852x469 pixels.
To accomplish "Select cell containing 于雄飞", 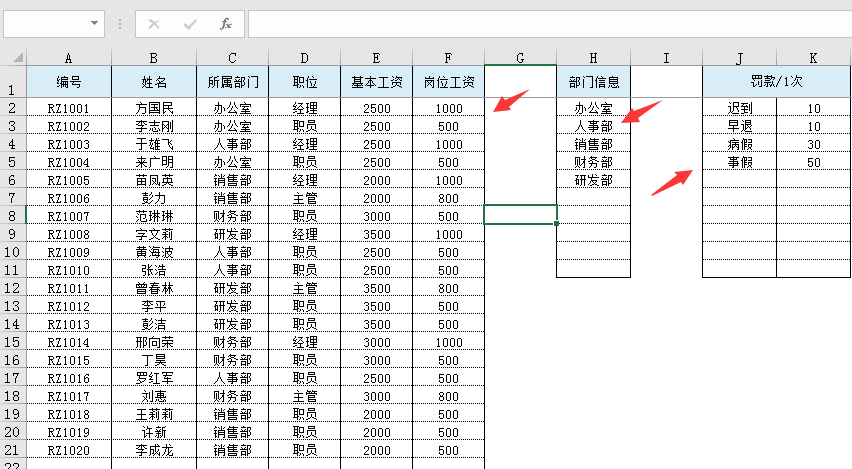I will pos(154,144).
